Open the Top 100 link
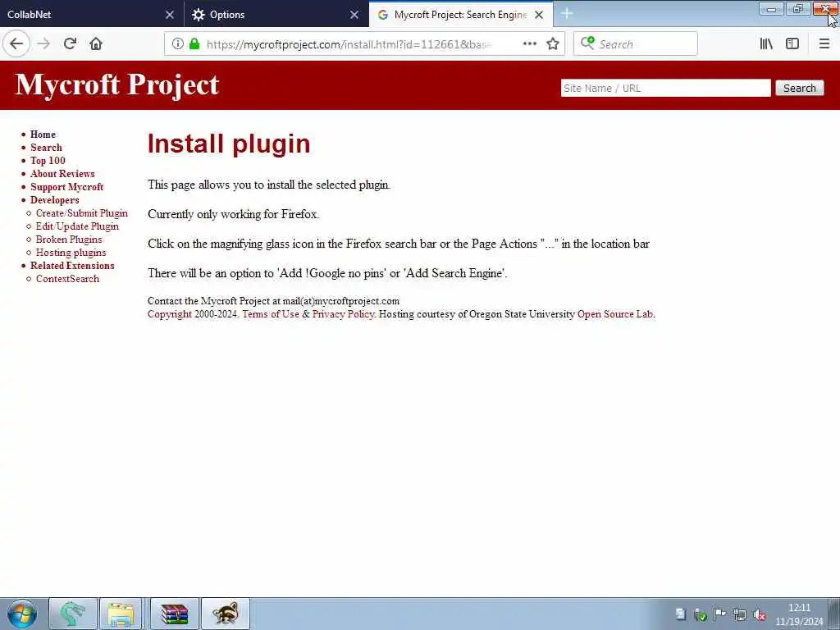Screen dimensions: 840x630 point(48,161)
